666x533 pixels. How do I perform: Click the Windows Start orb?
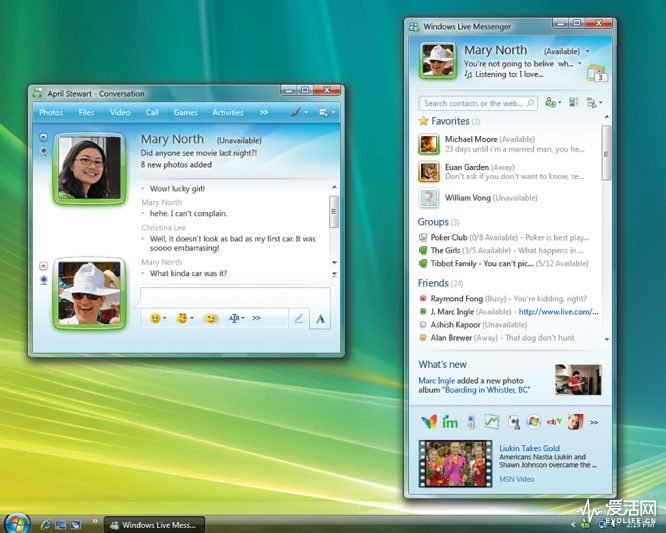17,523
